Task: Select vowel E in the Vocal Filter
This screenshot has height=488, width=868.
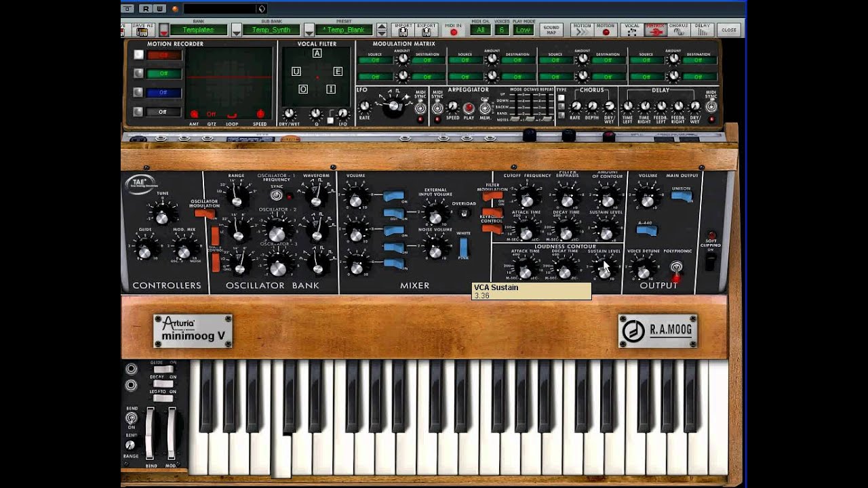Action: pos(338,71)
